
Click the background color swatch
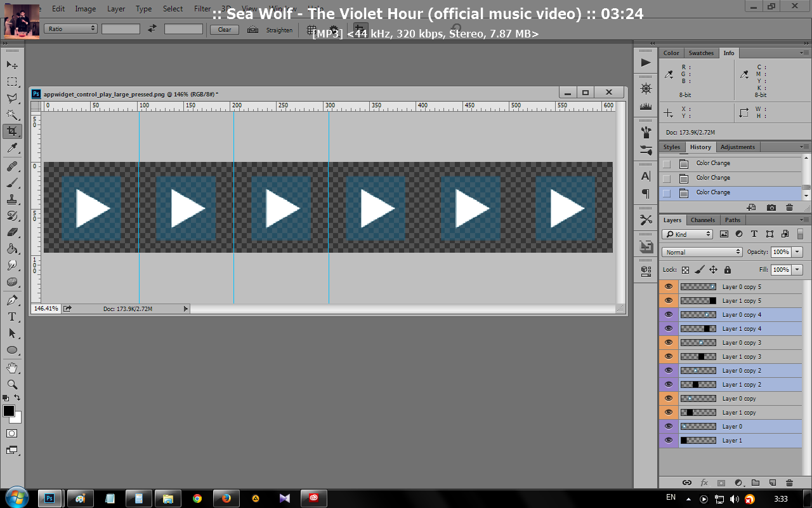[17, 418]
